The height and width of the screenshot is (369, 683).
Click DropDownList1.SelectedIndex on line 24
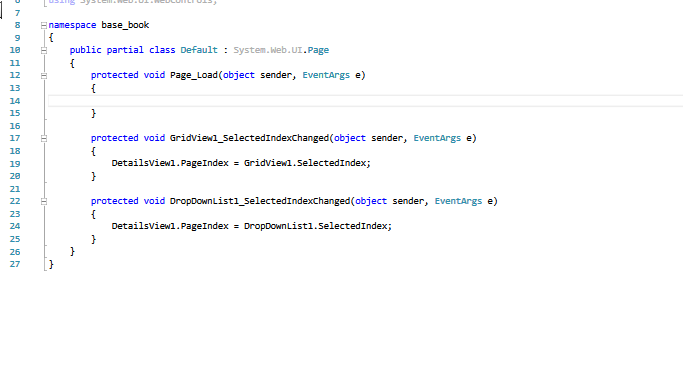[315, 226]
